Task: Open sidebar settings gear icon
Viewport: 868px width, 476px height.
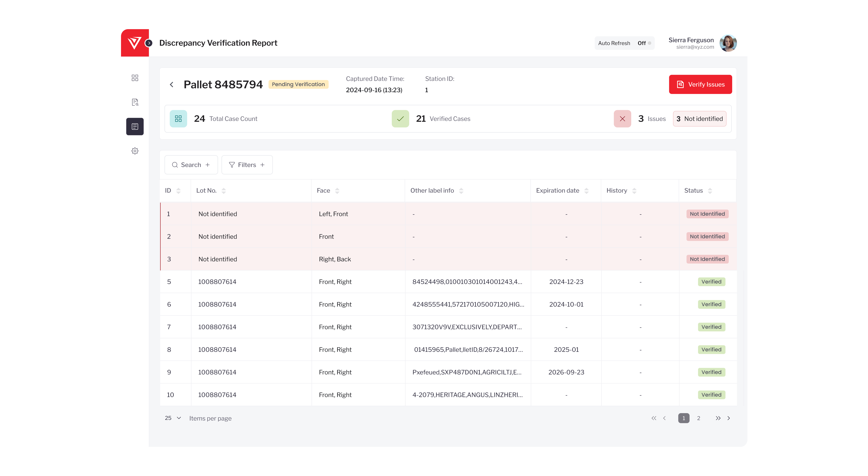Action: (x=135, y=151)
